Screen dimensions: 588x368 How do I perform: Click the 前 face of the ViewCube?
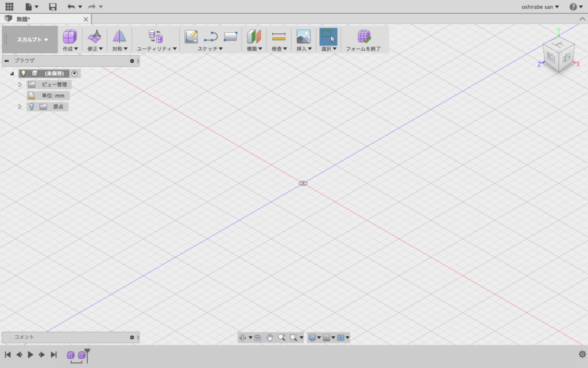click(x=551, y=58)
